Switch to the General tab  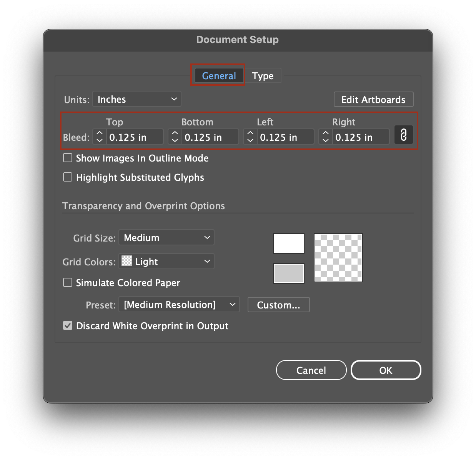point(219,76)
